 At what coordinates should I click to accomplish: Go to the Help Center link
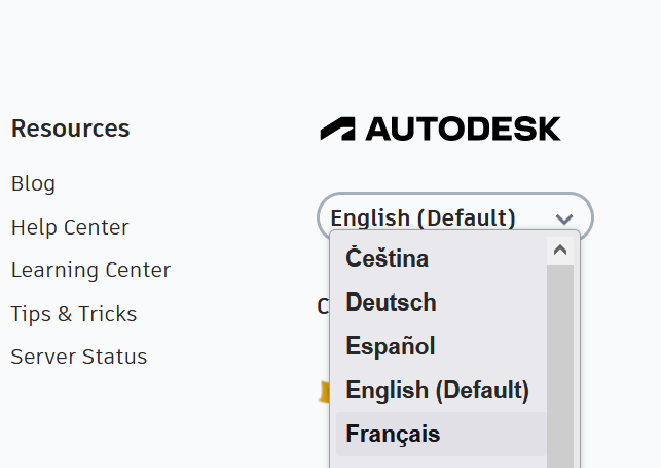[70, 228]
